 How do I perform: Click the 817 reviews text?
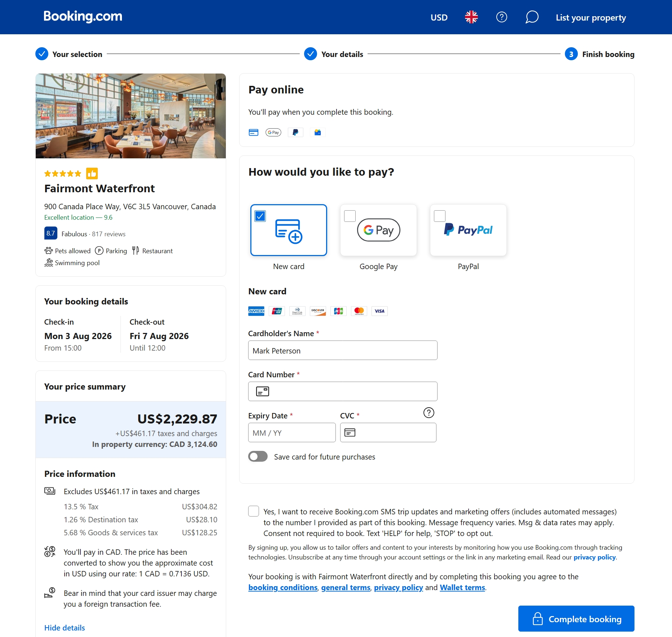(109, 234)
